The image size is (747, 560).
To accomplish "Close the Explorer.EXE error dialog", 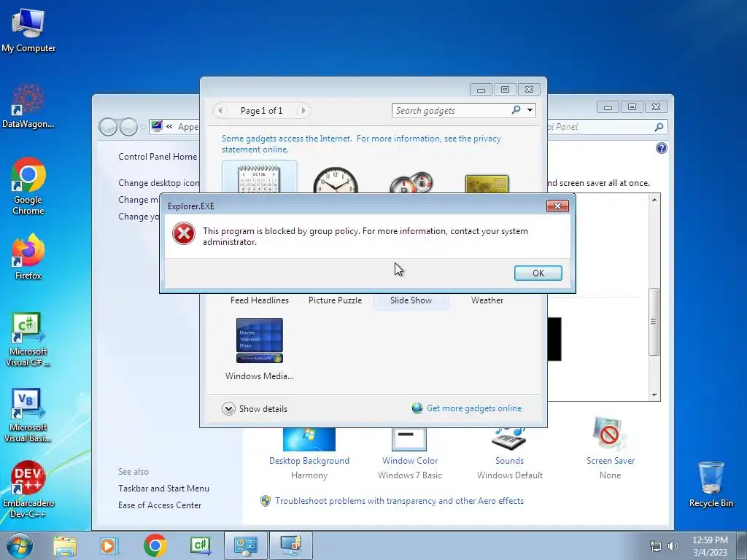I will pos(557,206).
